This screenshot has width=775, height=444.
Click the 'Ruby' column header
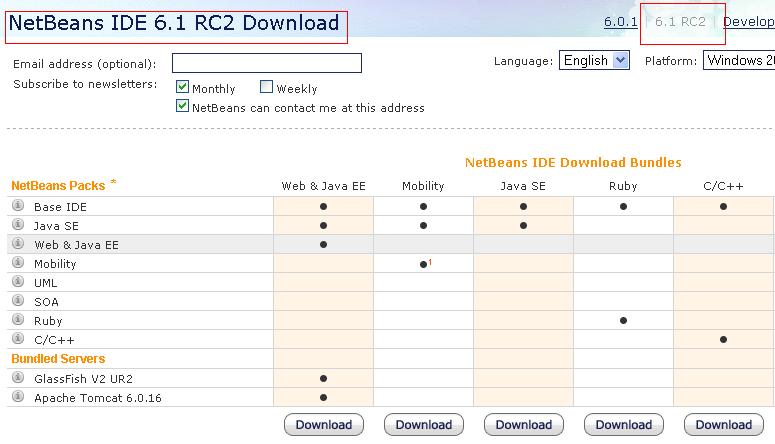tap(623, 186)
